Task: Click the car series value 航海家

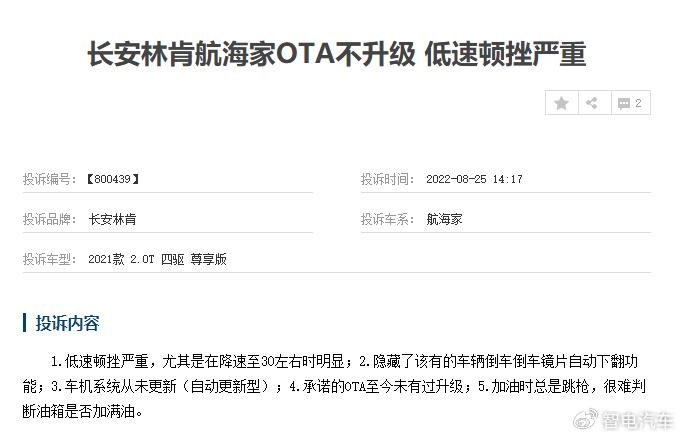Action: tap(444, 219)
